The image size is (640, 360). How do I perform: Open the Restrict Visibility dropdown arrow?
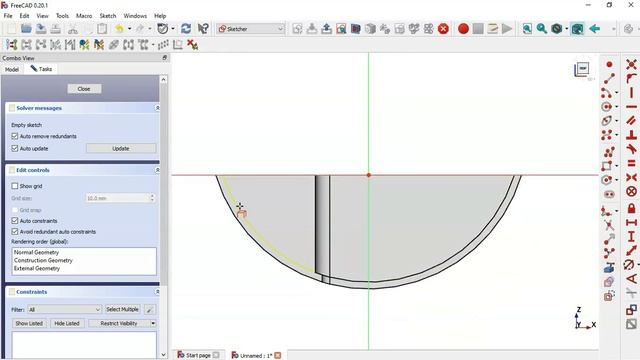tap(153, 323)
